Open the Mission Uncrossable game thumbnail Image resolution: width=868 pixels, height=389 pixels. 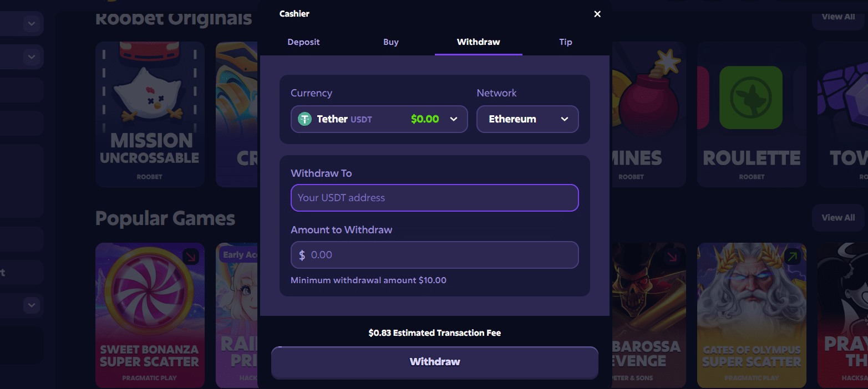[x=150, y=115]
